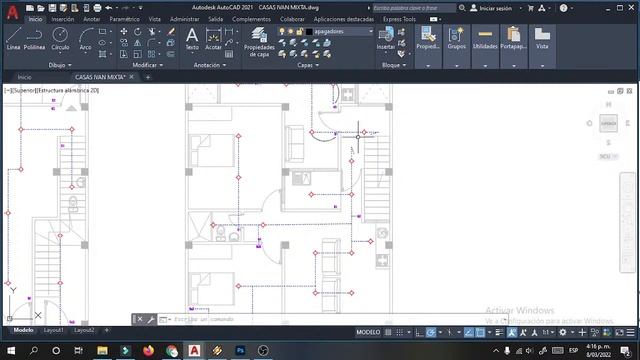Viewport: 640px width, 360px height.
Task: Toggle 2D object snap in status bar
Action: pyautogui.click(x=480, y=333)
